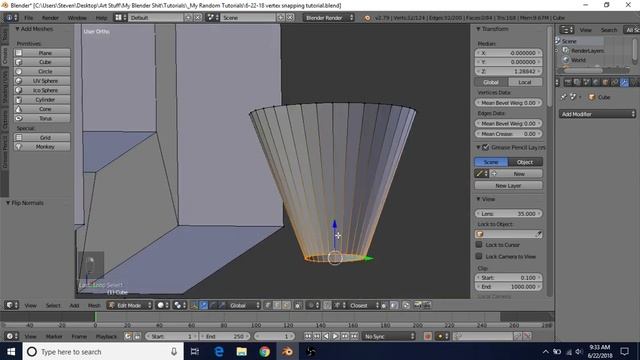Add a Monkey mesh
The image size is (640, 360).
42,147
